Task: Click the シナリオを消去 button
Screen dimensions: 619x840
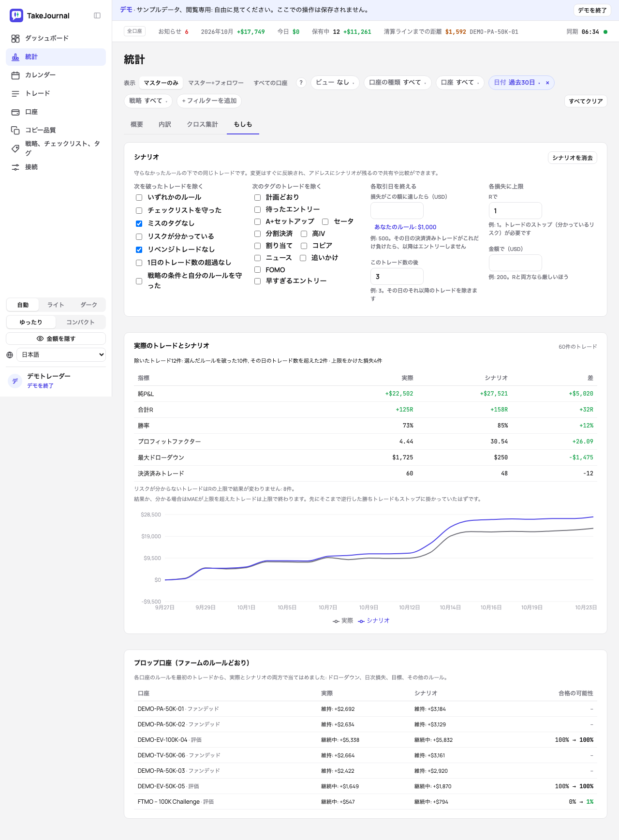Action: pos(573,158)
